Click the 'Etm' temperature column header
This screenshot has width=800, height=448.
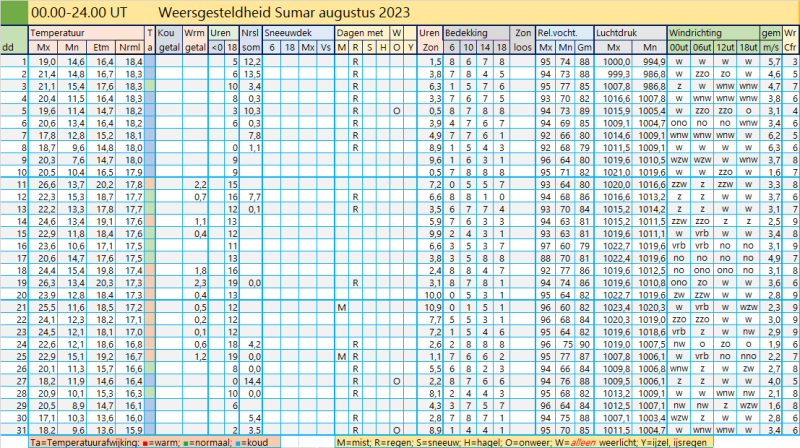point(101,47)
